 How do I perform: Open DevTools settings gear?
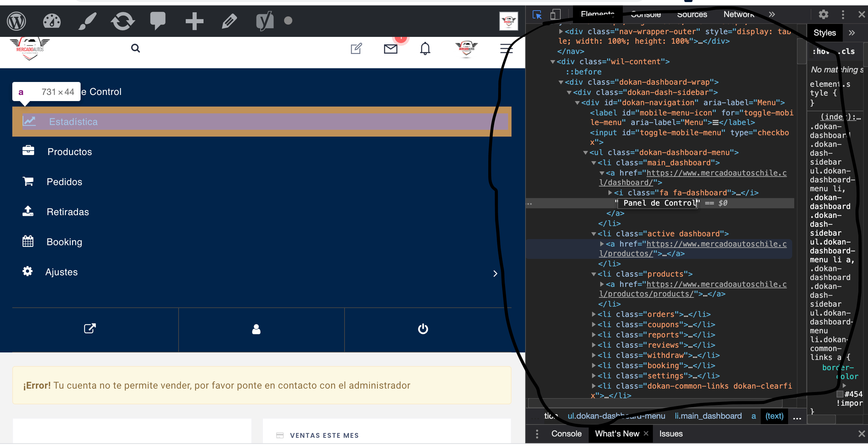(824, 14)
